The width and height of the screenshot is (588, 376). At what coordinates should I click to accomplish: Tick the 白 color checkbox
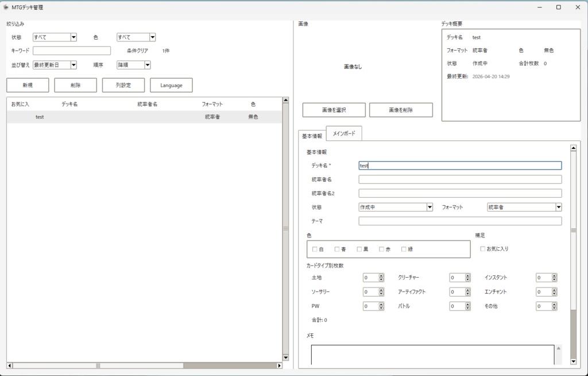point(315,249)
